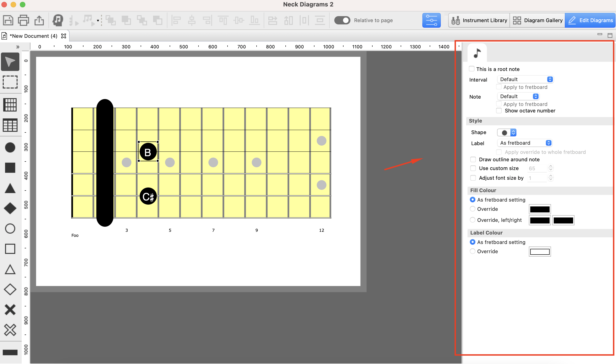Open the Note dropdown
This screenshot has width=616, height=364.
(518, 96)
